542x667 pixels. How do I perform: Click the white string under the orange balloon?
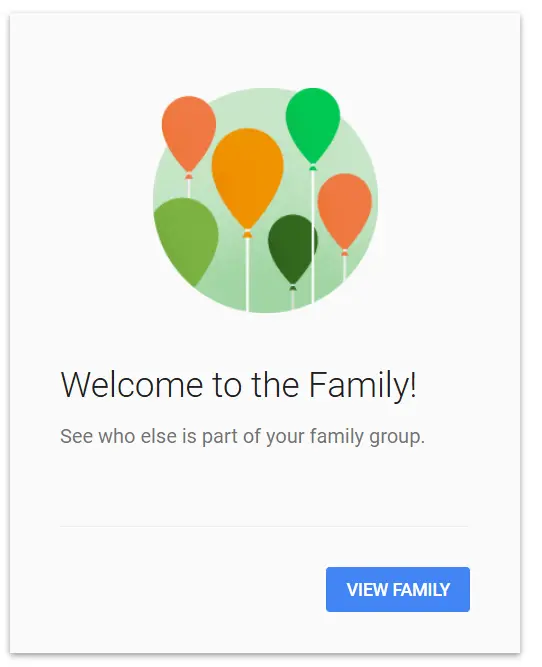pos(248,274)
